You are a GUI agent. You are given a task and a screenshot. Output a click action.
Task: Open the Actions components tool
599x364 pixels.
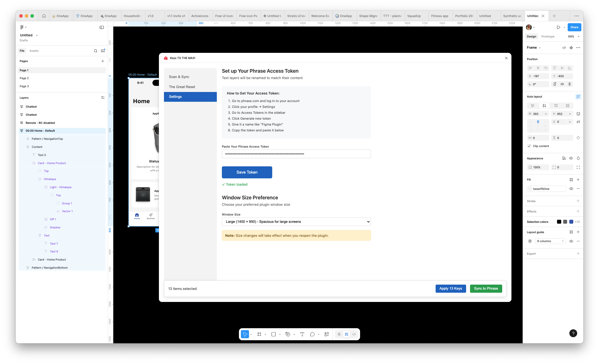click(x=326, y=334)
